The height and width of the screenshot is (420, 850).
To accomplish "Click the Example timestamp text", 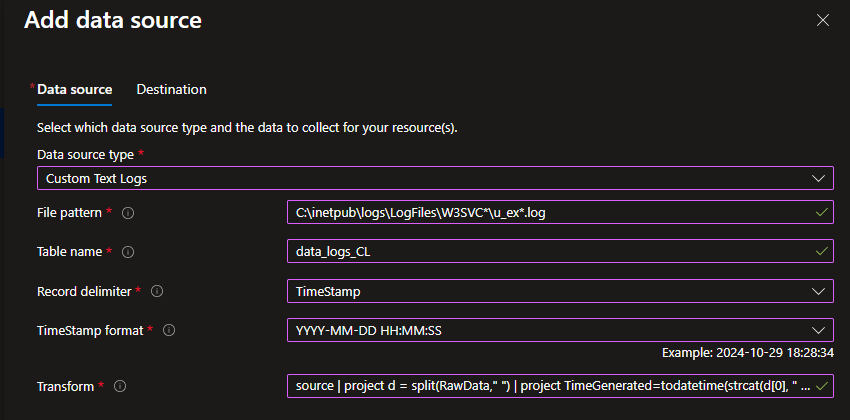I will coord(748,353).
